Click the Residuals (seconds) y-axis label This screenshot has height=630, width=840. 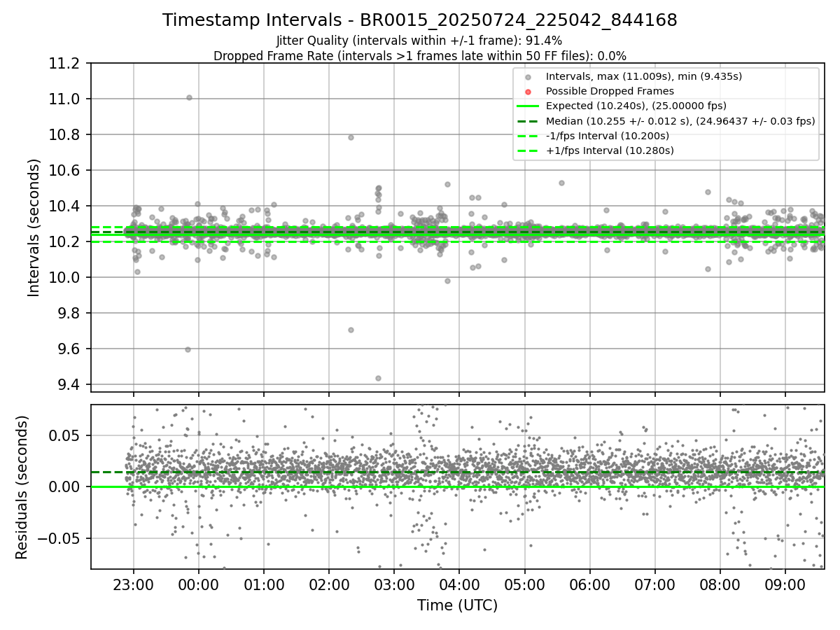(x=22, y=487)
